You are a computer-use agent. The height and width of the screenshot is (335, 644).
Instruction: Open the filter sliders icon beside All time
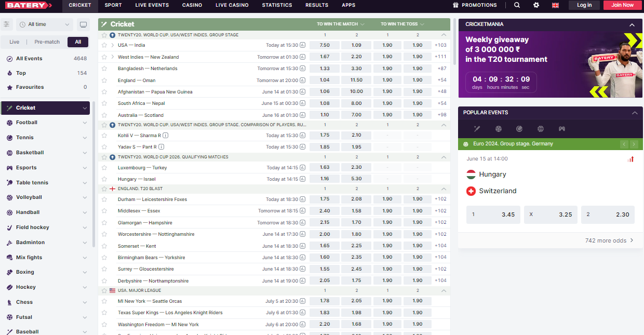click(x=7, y=24)
